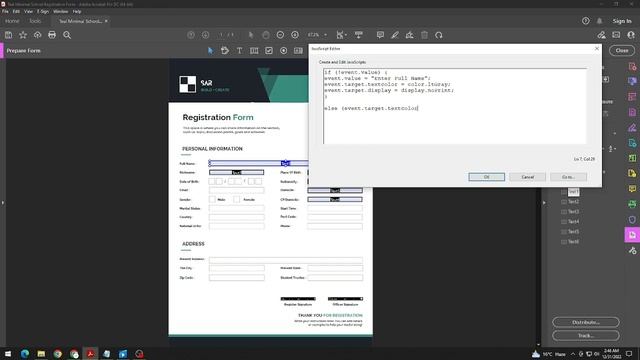Click the Zoom out minus icon

[280, 35]
